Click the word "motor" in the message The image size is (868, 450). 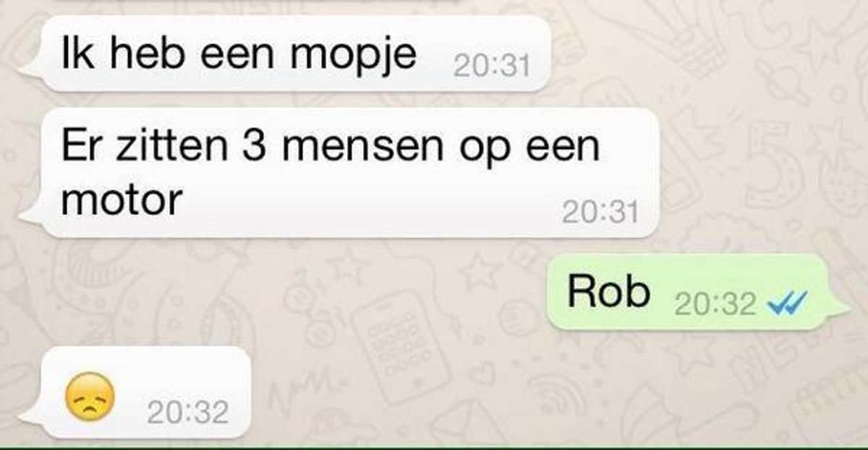(122, 199)
